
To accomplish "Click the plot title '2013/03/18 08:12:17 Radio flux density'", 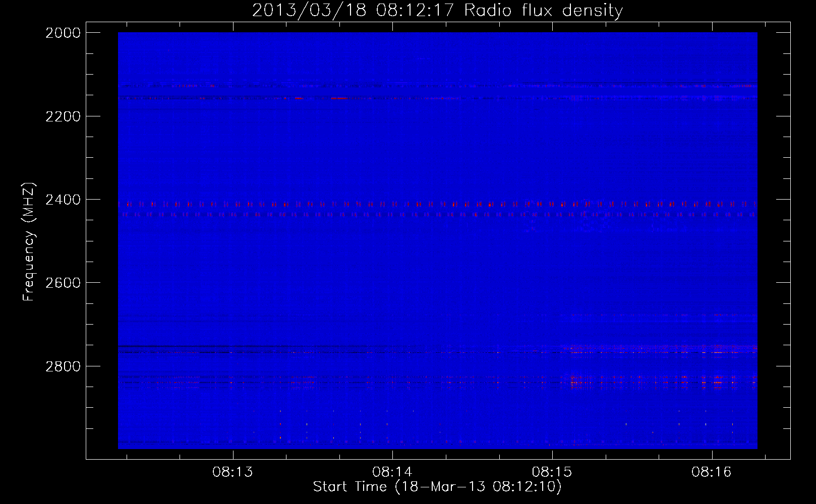I will (437, 10).
